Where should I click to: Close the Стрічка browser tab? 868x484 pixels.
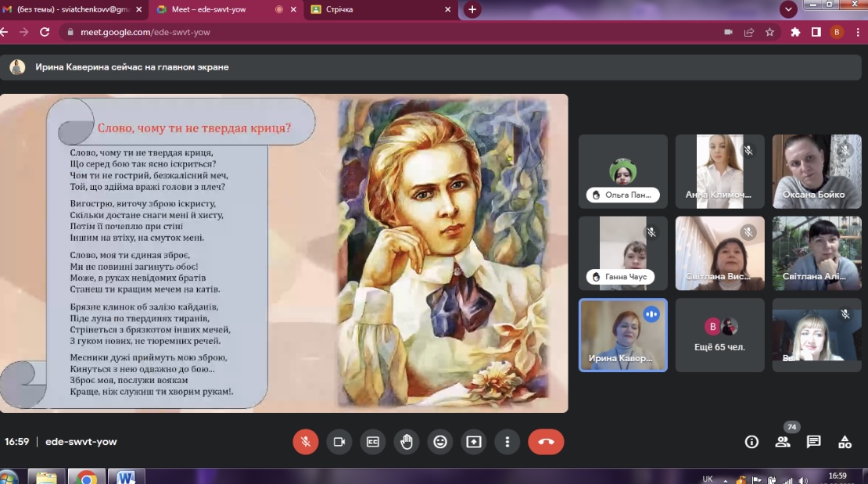tap(447, 9)
